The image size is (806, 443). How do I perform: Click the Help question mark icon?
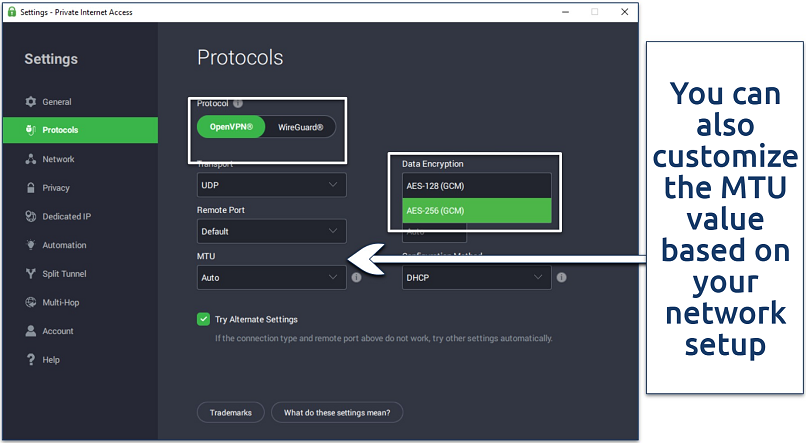click(31, 360)
